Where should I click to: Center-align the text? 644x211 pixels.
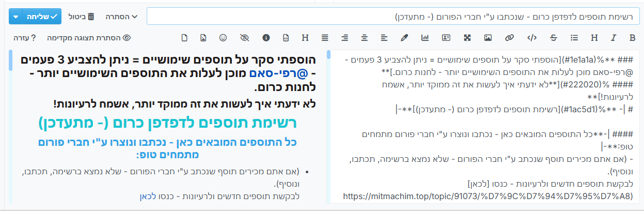click(x=365, y=37)
